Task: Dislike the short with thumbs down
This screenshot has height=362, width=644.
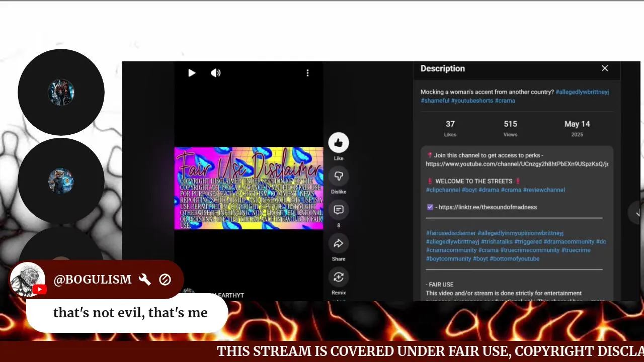Action: (339, 176)
